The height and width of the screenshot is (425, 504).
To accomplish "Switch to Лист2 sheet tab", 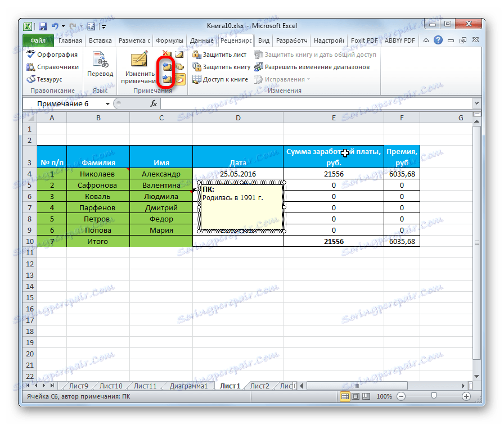I will point(260,386).
